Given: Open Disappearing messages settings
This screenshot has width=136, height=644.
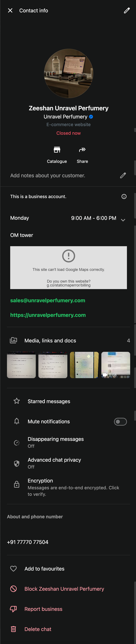Looking at the screenshot, I should click(x=56, y=442).
